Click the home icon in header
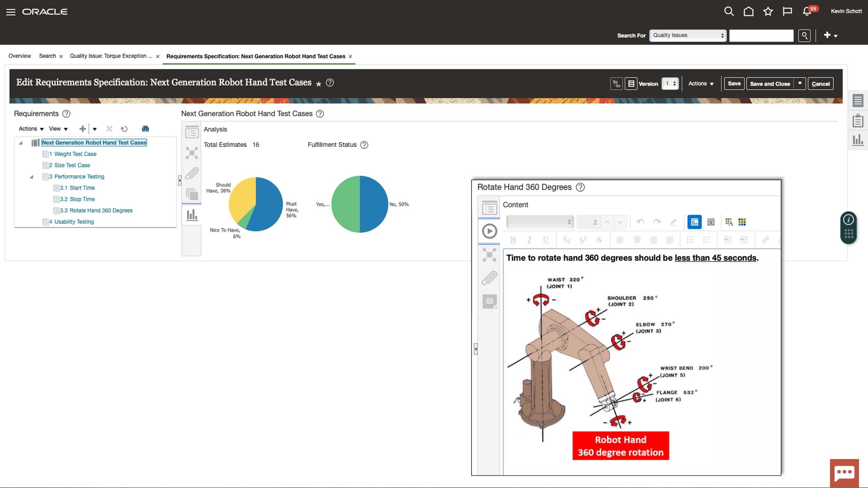868x488 pixels. pos(748,12)
